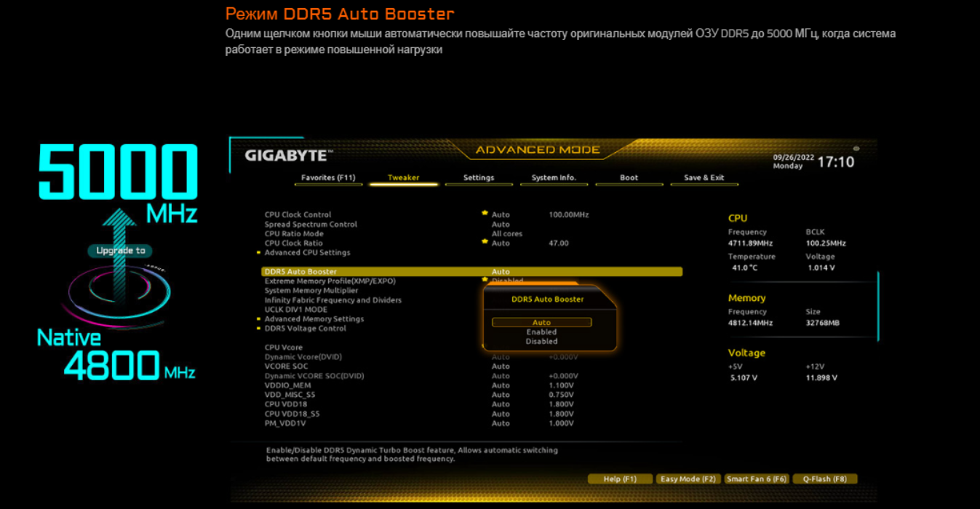The width and height of the screenshot is (980, 509).
Task: Select the UCLK DIV1 MODE row
Action: (x=296, y=309)
